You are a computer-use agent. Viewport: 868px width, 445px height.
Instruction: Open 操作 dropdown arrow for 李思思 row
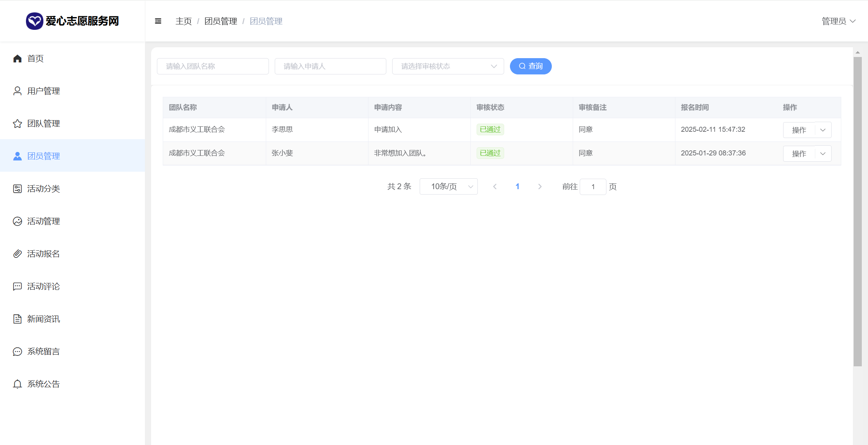823,130
